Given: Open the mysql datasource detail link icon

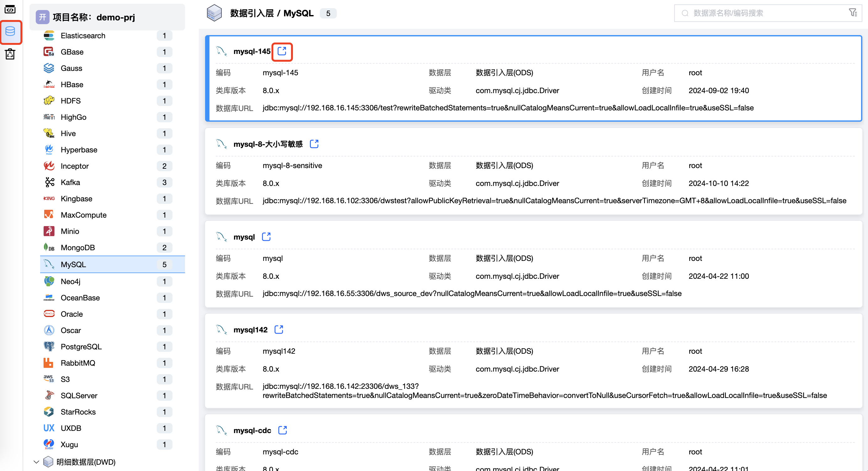Looking at the screenshot, I should (x=266, y=236).
